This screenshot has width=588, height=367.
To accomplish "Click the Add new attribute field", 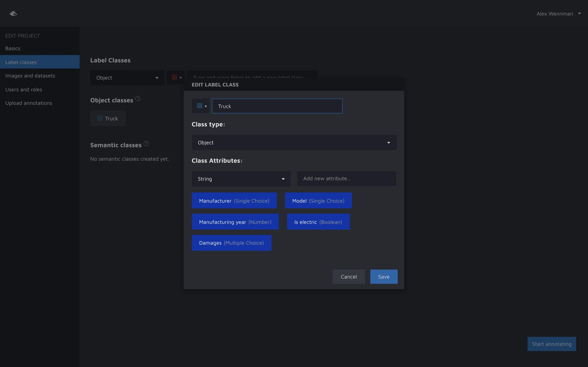I will click(x=346, y=179).
